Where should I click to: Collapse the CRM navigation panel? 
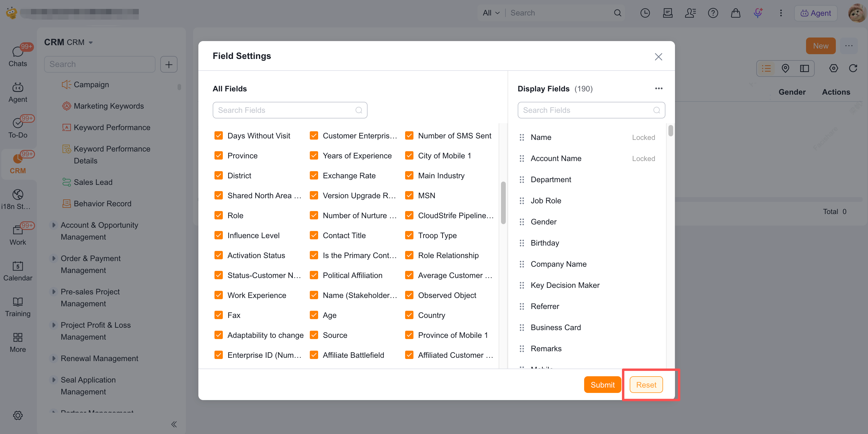click(x=174, y=424)
